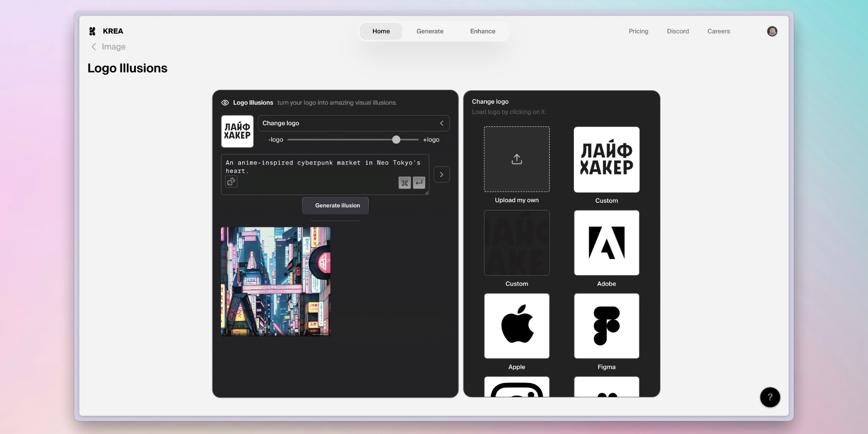The image size is (868, 434).
Task: Click the +logo end of slider
Action: pyautogui.click(x=431, y=140)
